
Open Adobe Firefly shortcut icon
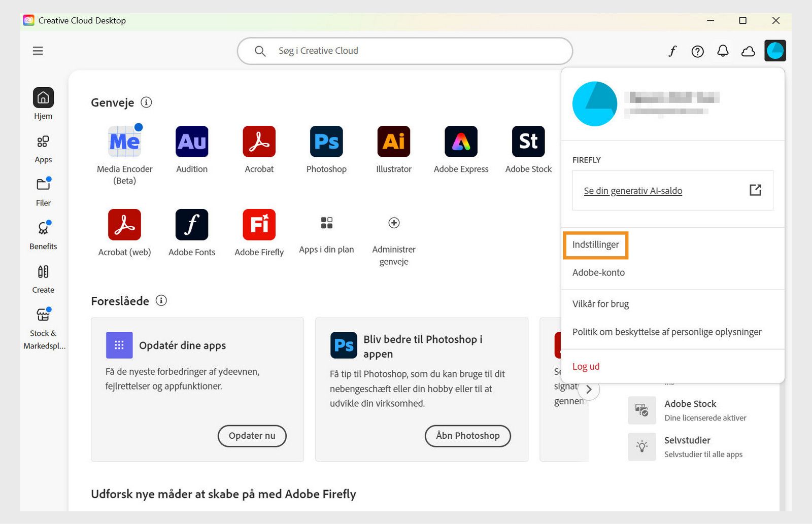click(x=259, y=224)
